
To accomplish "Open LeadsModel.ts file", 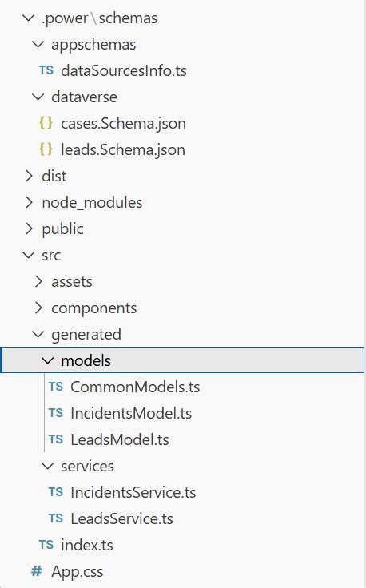I will pyautogui.click(x=120, y=439).
